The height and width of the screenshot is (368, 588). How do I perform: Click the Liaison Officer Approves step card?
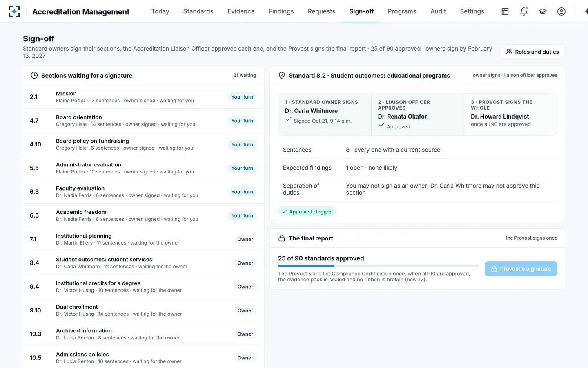point(418,114)
